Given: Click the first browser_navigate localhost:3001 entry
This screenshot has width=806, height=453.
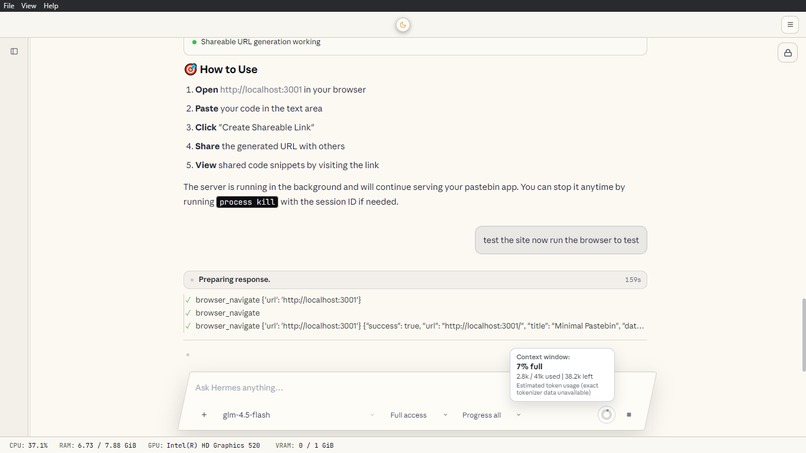Looking at the screenshot, I should (278, 300).
